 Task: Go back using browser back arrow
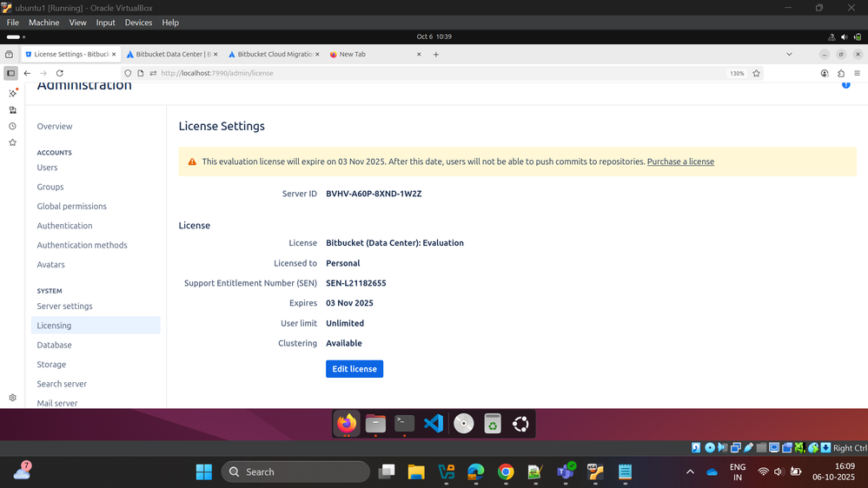click(27, 73)
